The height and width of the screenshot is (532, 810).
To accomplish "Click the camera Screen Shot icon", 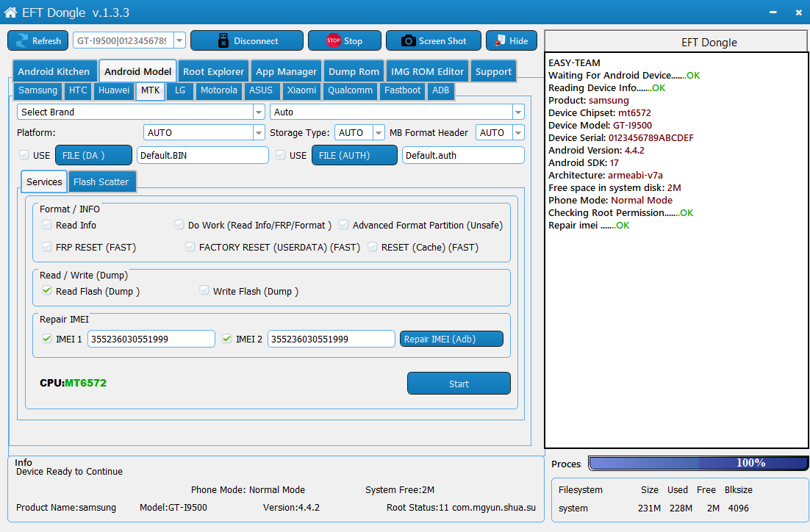I will tap(408, 41).
